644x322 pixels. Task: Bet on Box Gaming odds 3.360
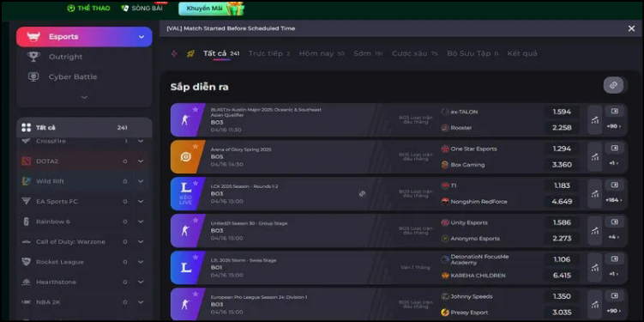(x=562, y=165)
